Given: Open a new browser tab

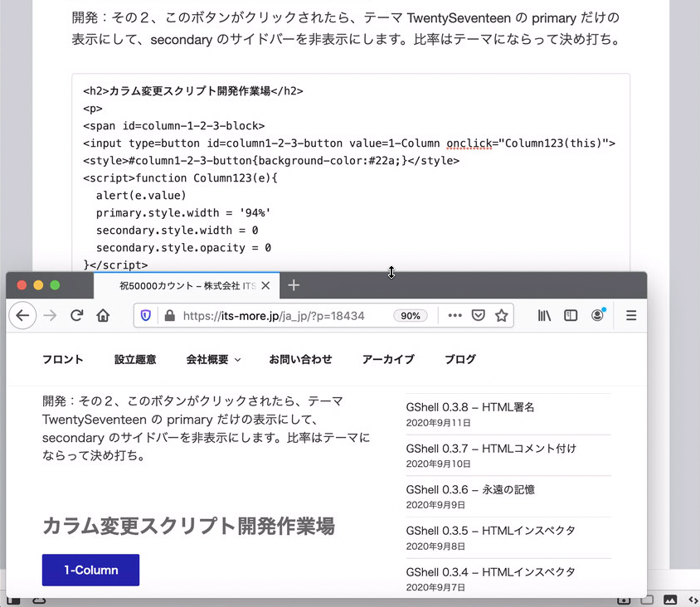Looking at the screenshot, I should coord(294,285).
